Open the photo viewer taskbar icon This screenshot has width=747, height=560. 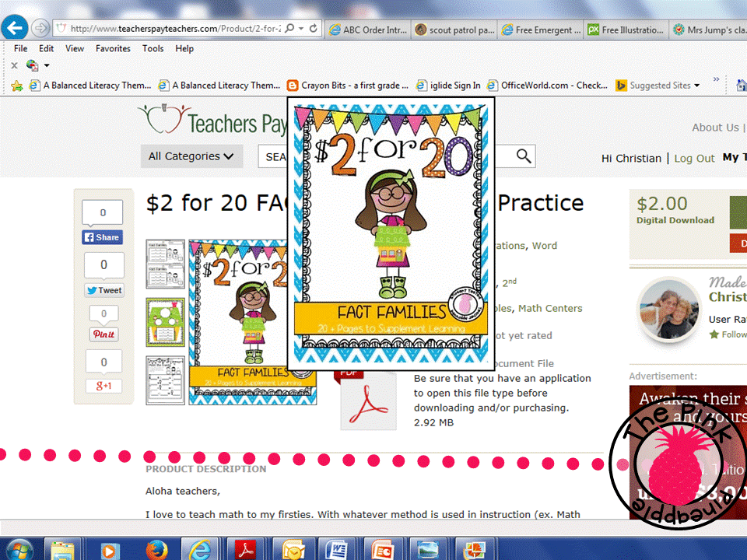tap(428, 551)
